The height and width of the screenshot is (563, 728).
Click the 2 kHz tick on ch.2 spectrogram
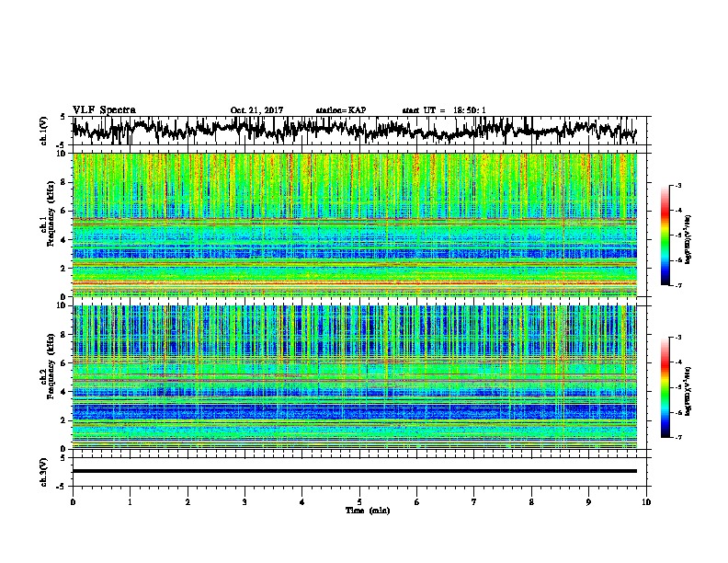63,420
